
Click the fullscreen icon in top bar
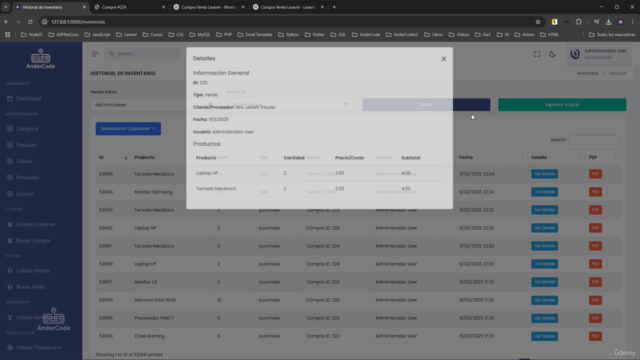(x=537, y=54)
